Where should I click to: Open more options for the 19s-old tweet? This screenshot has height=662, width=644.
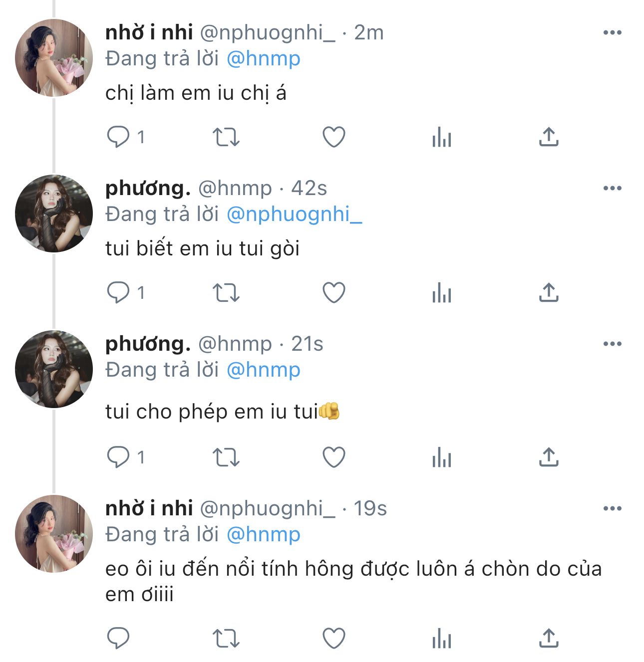pos(612,509)
